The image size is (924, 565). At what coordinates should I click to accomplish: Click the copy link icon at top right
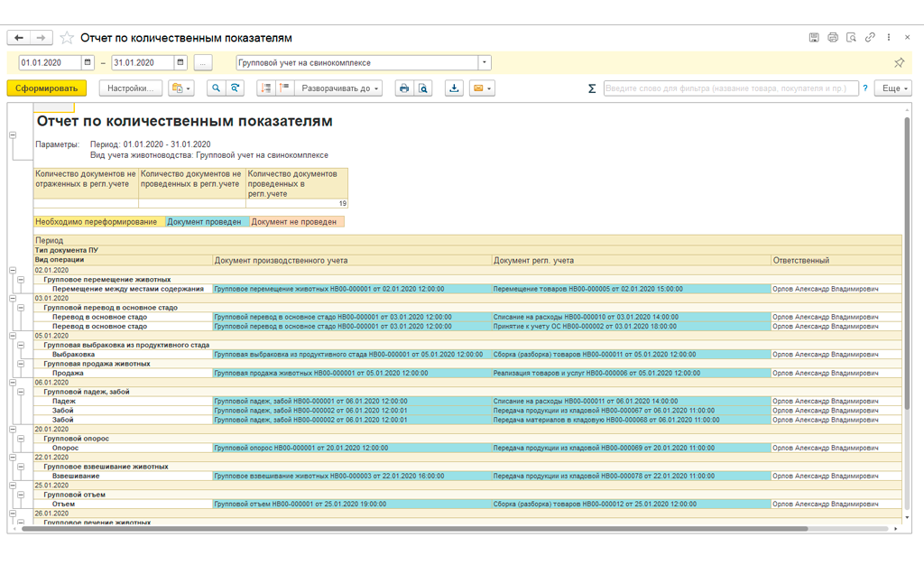pyautogui.click(x=870, y=38)
